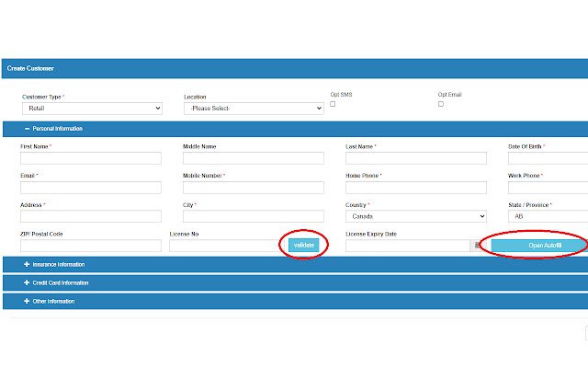Click into the Home Phone field
This screenshot has width=588, height=368.
[x=416, y=188]
